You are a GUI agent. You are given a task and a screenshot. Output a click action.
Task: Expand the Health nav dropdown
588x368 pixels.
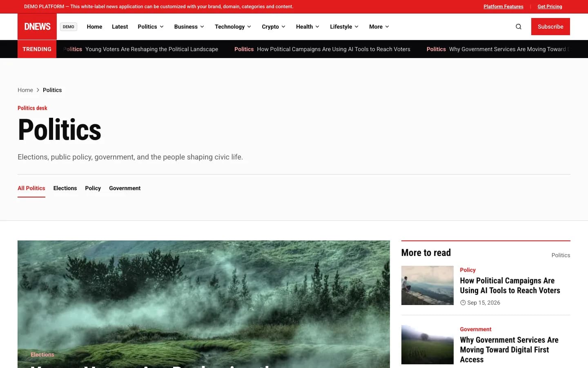(308, 27)
